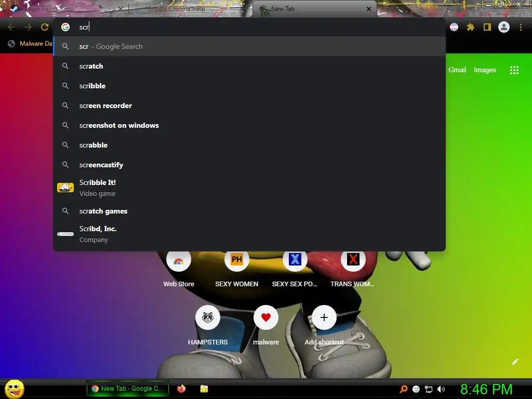532x399 pixels.
Task: Click the round face tray icon
Action: (x=416, y=389)
